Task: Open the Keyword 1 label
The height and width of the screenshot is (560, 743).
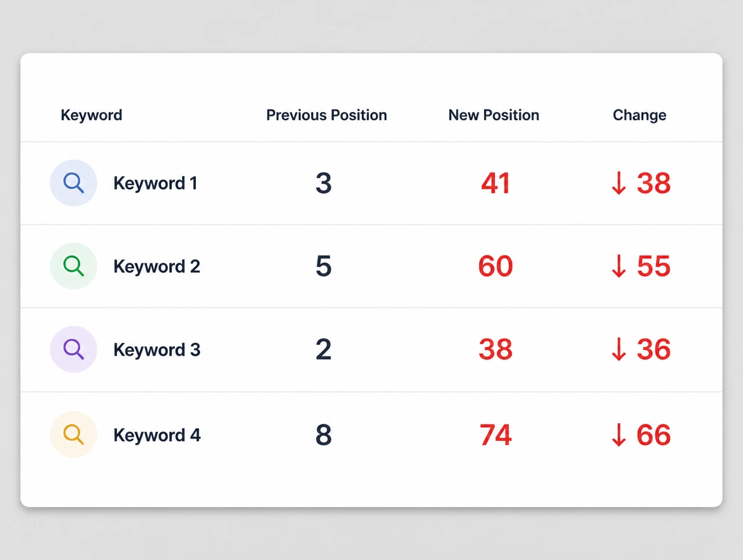Action: [155, 183]
